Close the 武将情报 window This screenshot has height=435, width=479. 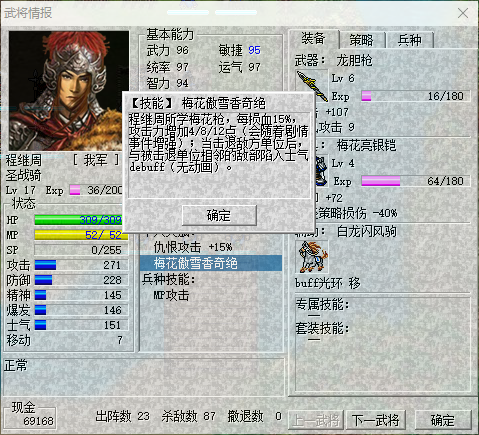[463, 13]
